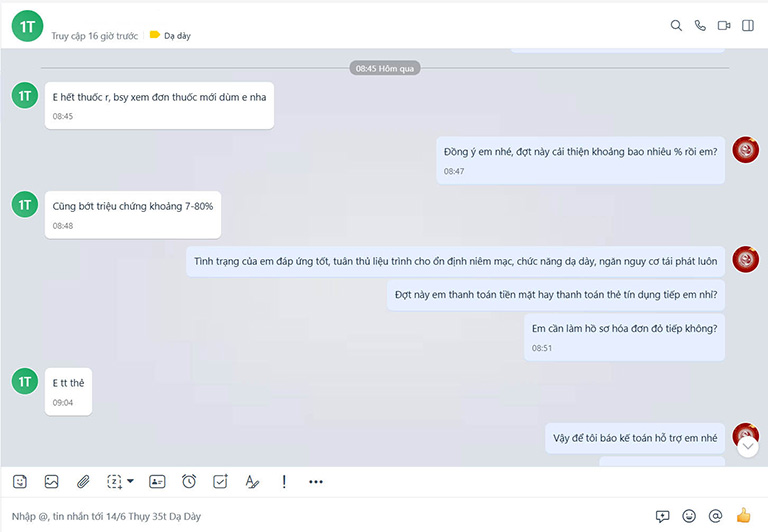Capture a screenshot with Zalo tool
The image size is (768, 532).
(115, 482)
